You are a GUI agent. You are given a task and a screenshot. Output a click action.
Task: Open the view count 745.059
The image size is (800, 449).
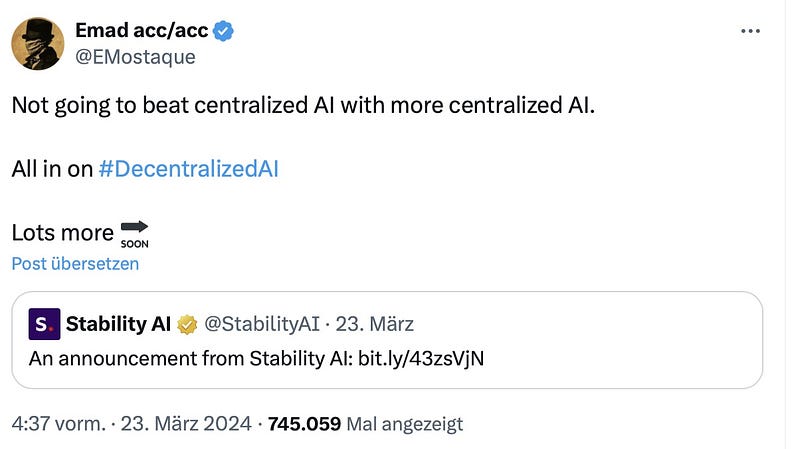304,423
